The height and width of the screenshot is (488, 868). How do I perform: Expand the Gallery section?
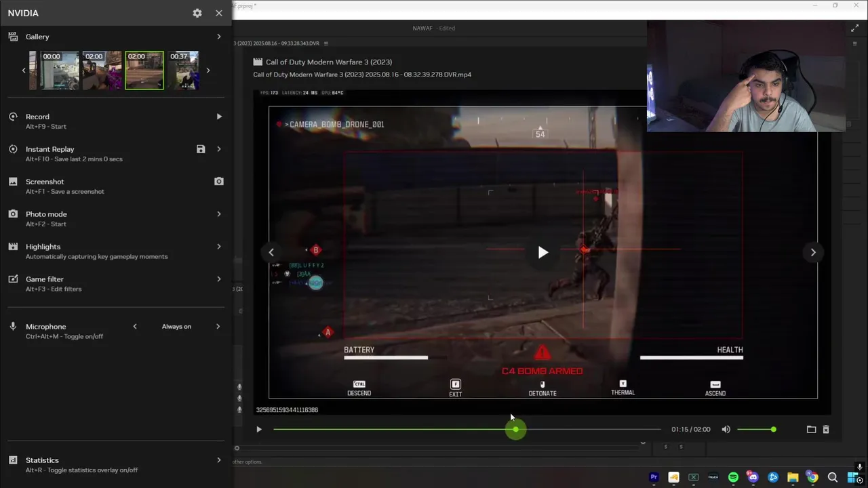click(x=218, y=37)
